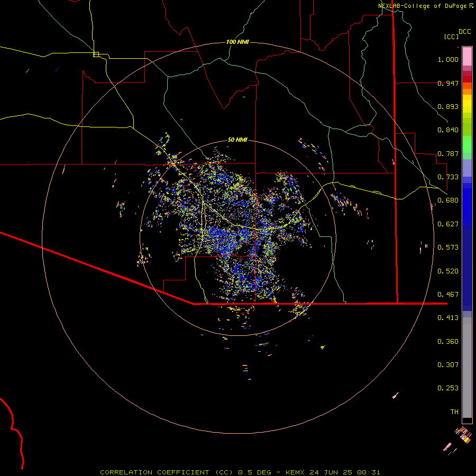Pick the dark navy color bar segment near 0.520
This screenshot has height=476, width=476.
[x=467, y=267]
